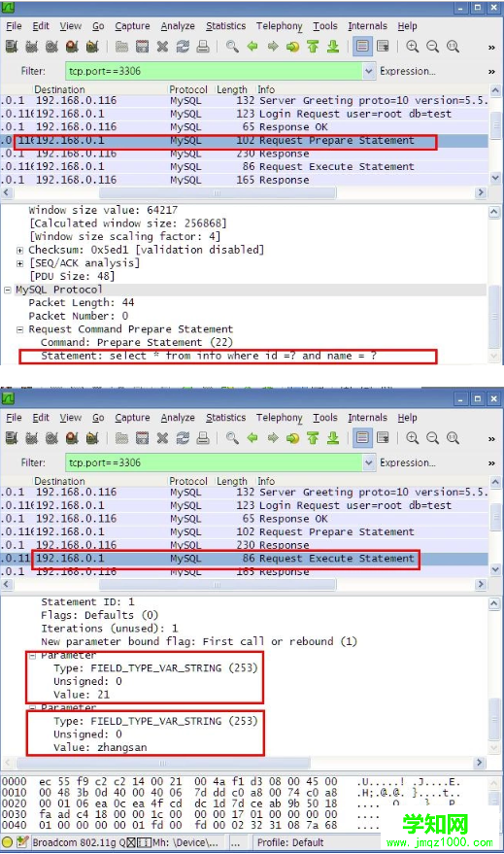Collapse MySQL Protocol tree node
Image resolution: width=504 pixels, height=854 pixels.
tap(8, 290)
